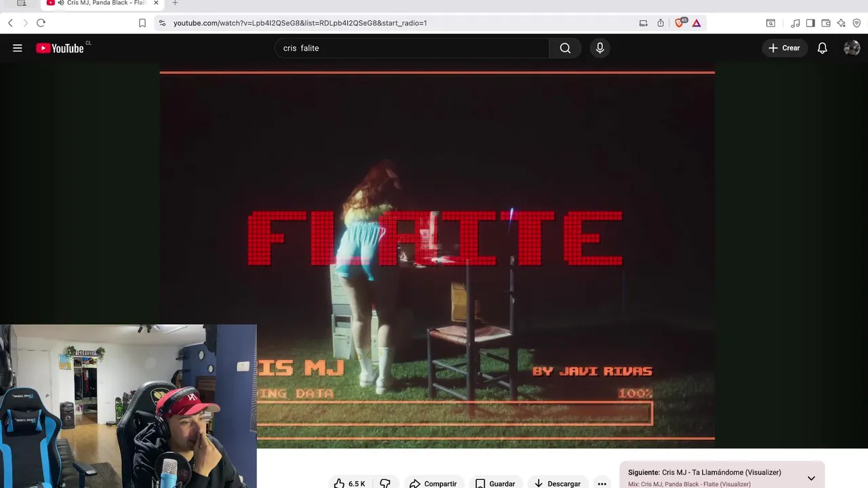
Task: Save video with Guardar button
Action: tap(495, 483)
